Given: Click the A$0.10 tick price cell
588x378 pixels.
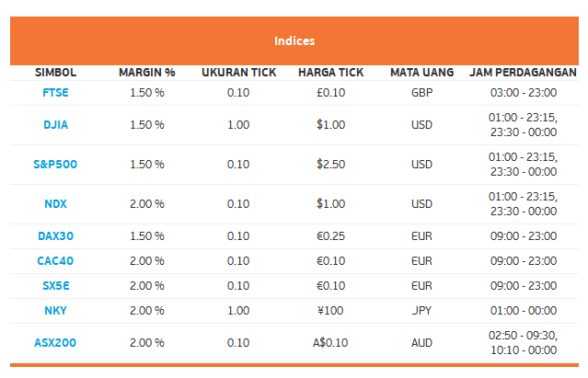Looking at the screenshot, I should (x=330, y=343).
